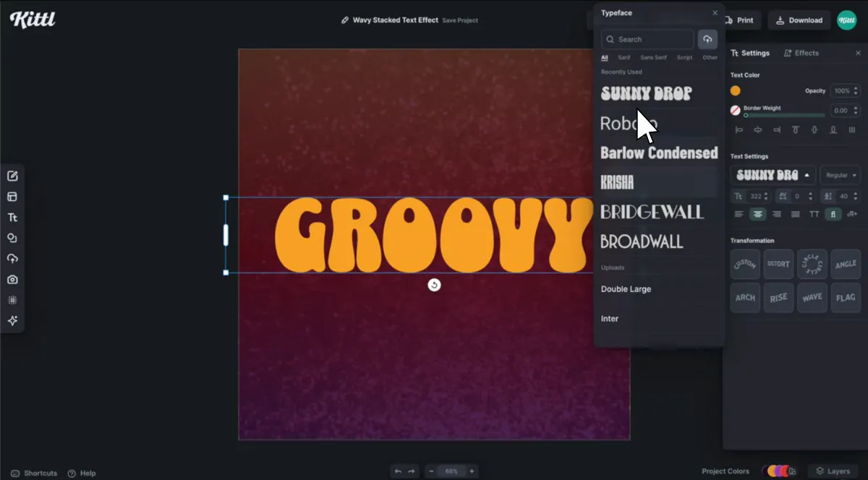Apply the Wave text transformation
Screen dimensions: 868x480
pos(812,298)
